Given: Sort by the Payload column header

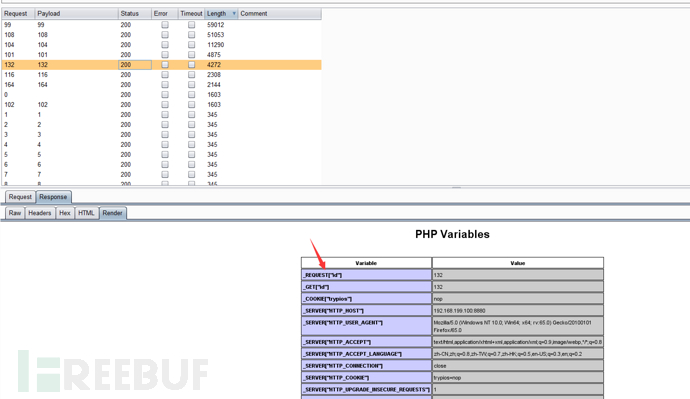Looking at the screenshot, I should coord(76,14).
